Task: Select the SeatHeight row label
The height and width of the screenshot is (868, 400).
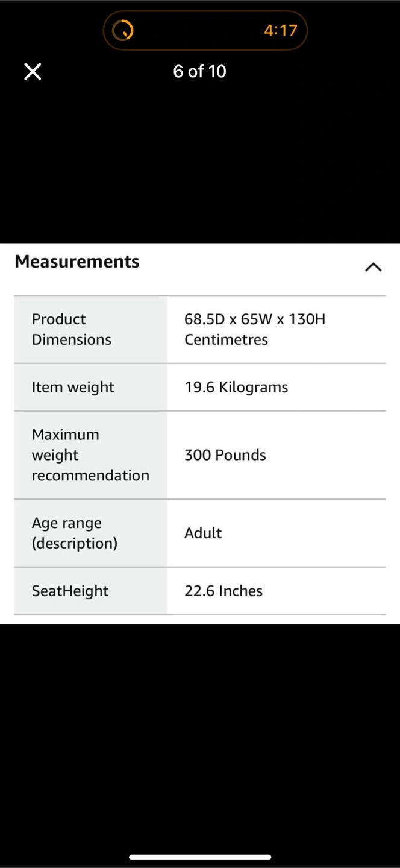Action: click(70, 591)
